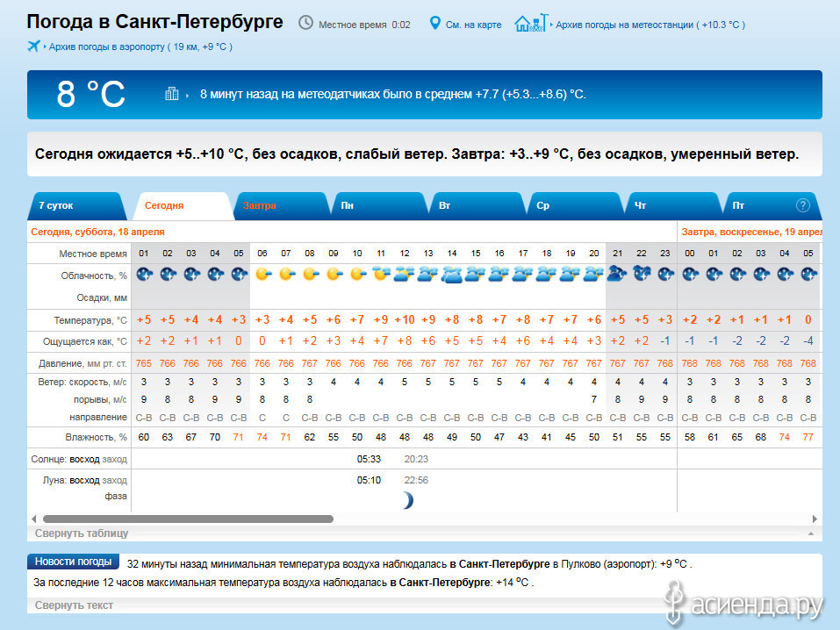
Task: Click the building sensors icon in blue banner
Action: (x=172, y=94)
